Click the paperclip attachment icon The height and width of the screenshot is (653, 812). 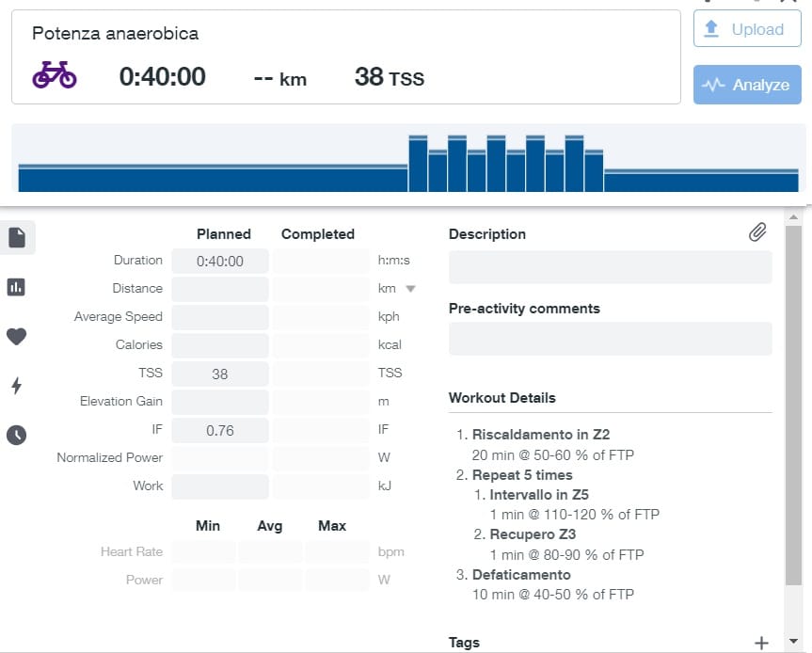pos(757,232)
